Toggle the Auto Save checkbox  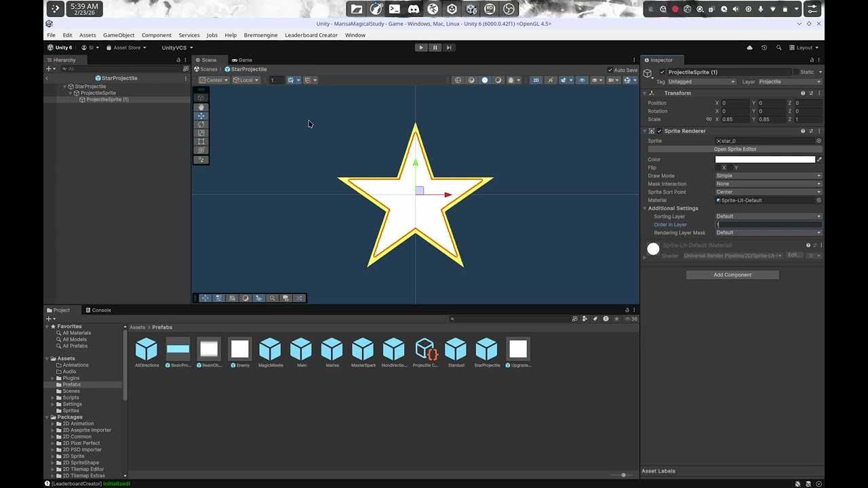tap(610, 70)
